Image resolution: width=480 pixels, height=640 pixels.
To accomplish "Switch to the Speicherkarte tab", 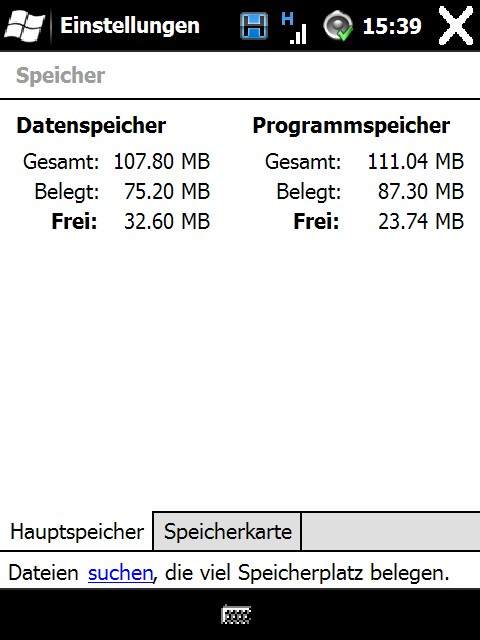I will point(227,531).
